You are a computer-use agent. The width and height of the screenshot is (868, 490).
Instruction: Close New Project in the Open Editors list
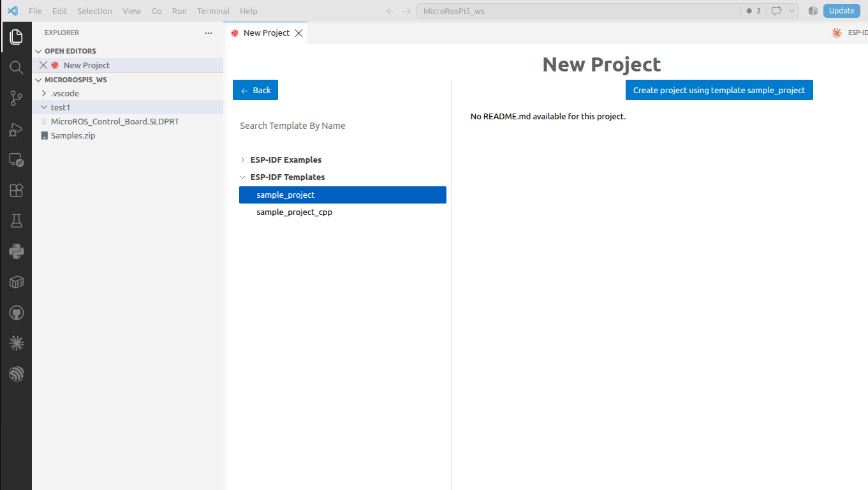tap(43, 65)
